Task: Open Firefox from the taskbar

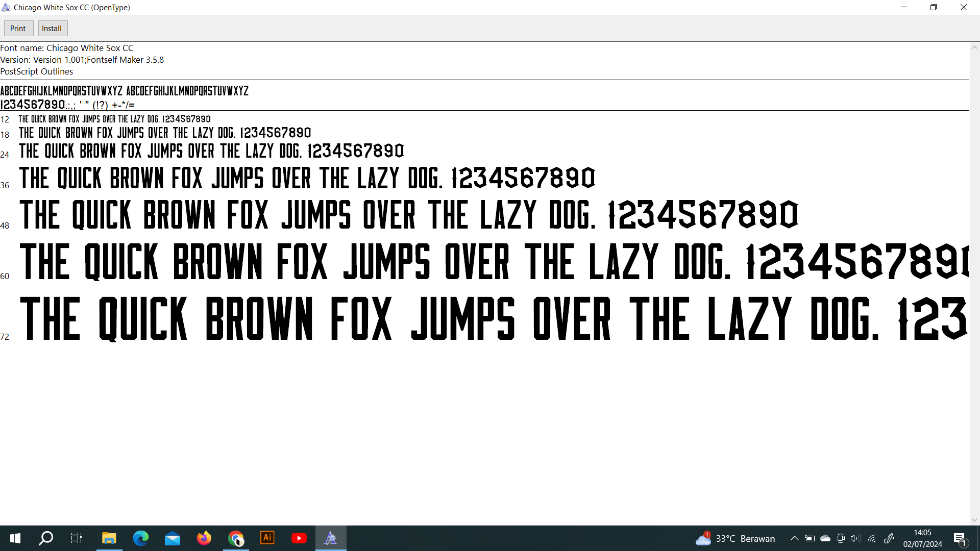Action: click(x=204, y=538)
